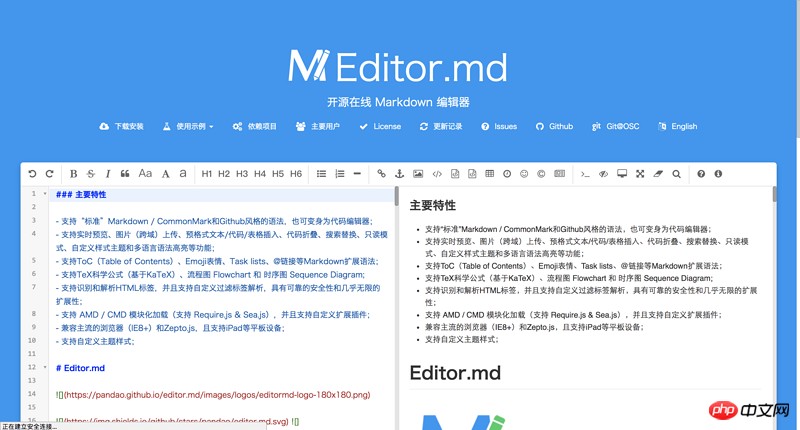
Task: Open full-window HTML preview monitor icon
Action: point(622,173)
